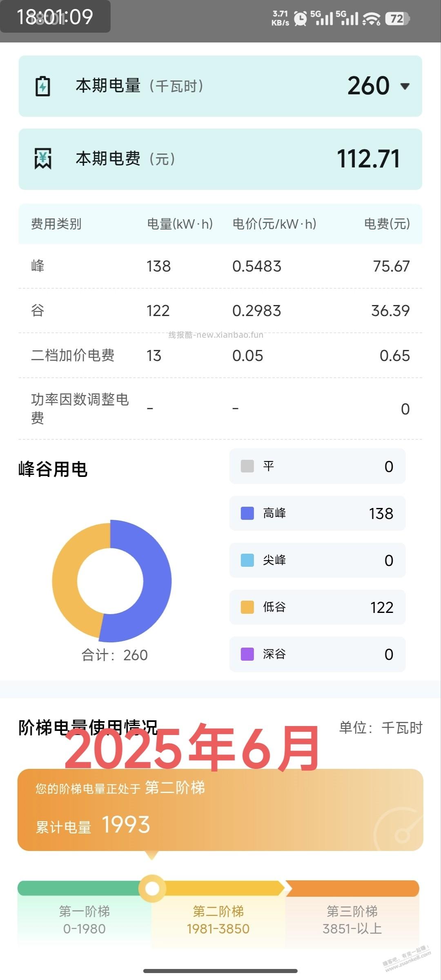Tap the 电费(元) column header
Viewport: 441px width, 980px height.
coord(387,224)
